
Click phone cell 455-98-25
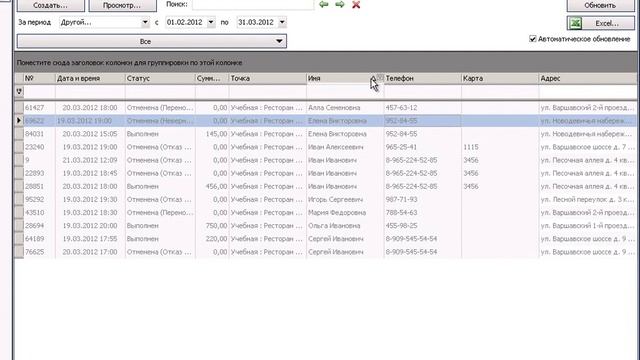422,225
